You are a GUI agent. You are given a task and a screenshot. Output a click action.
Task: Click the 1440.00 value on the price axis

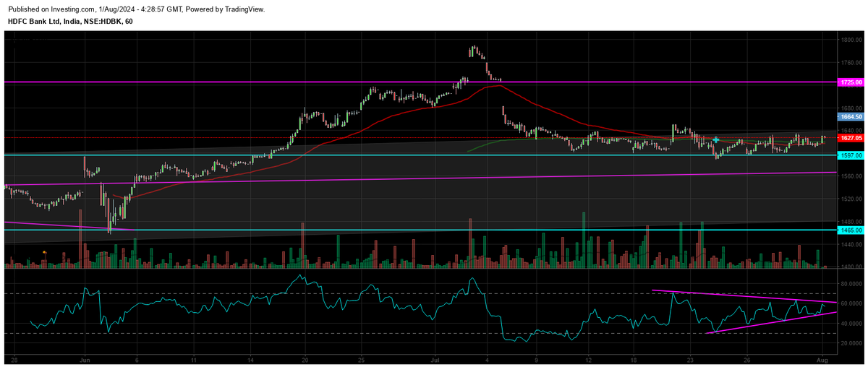click(x=850, y=245)
